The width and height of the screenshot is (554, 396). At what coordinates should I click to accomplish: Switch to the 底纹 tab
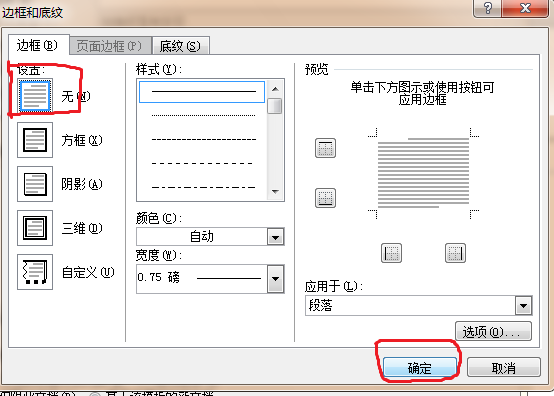(181, 46)
